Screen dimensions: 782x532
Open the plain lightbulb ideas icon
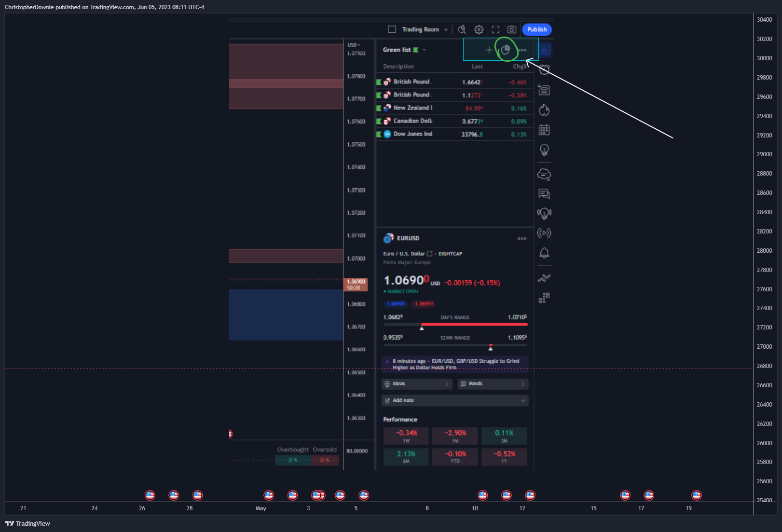click(x=544, y=150)
